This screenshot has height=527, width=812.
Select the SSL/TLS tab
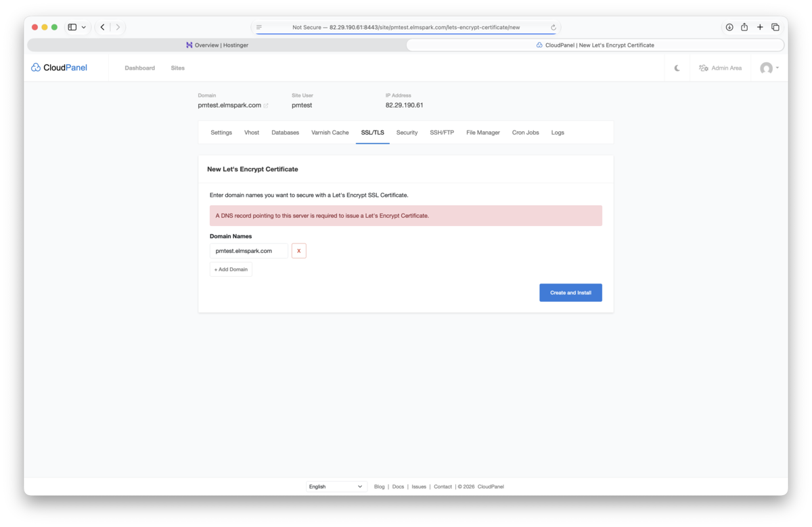pyautogui.click(x=372, y=133)
